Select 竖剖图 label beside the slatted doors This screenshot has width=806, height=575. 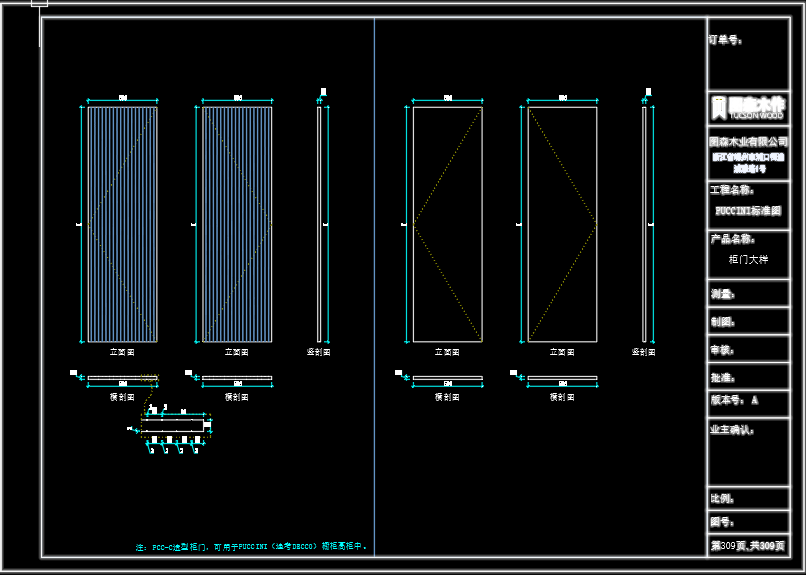pyautogui.click(x=319, y=352)
